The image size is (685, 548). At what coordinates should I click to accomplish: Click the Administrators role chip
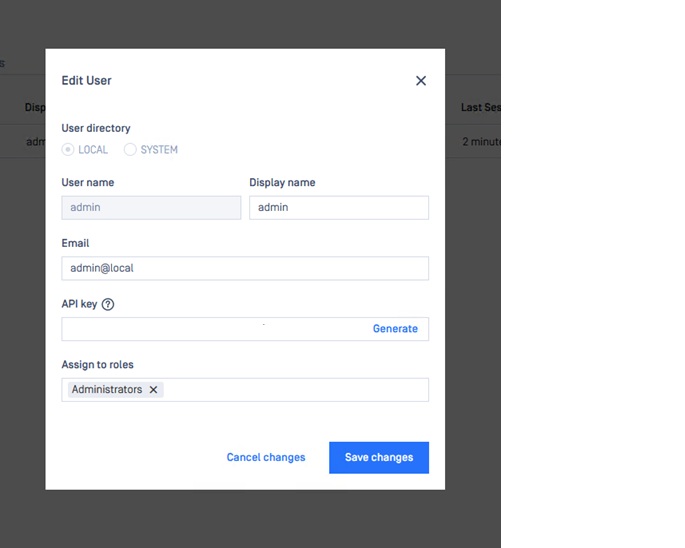tap(107, 389)
